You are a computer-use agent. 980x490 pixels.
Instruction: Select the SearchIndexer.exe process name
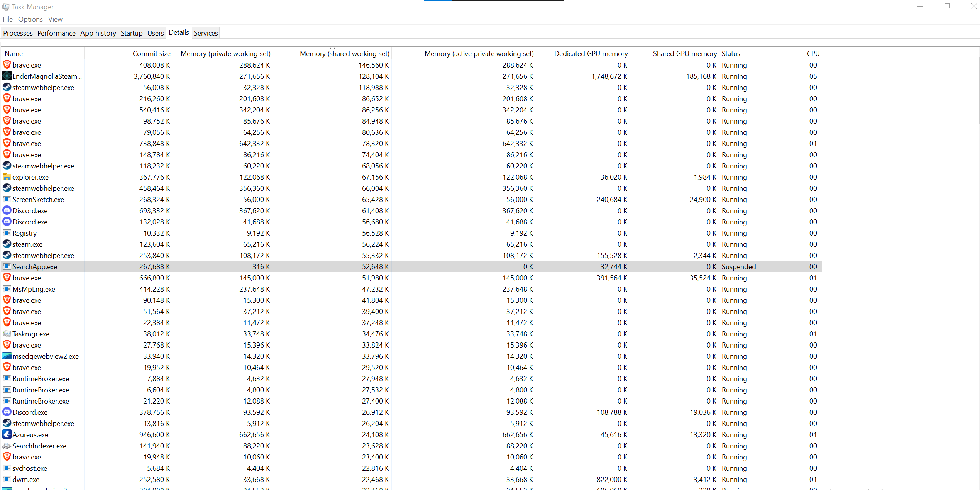click(39, 446)
